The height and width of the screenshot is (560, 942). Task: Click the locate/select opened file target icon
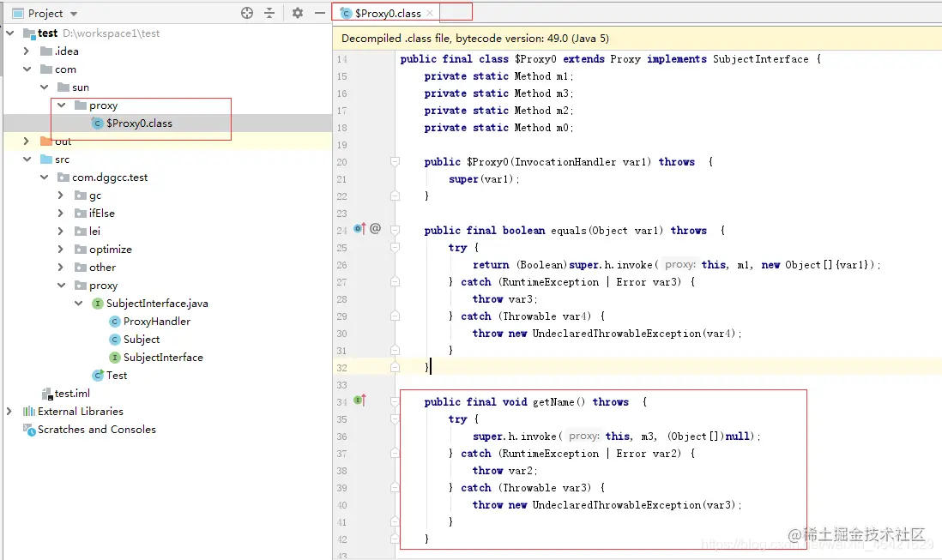(247, 13)
